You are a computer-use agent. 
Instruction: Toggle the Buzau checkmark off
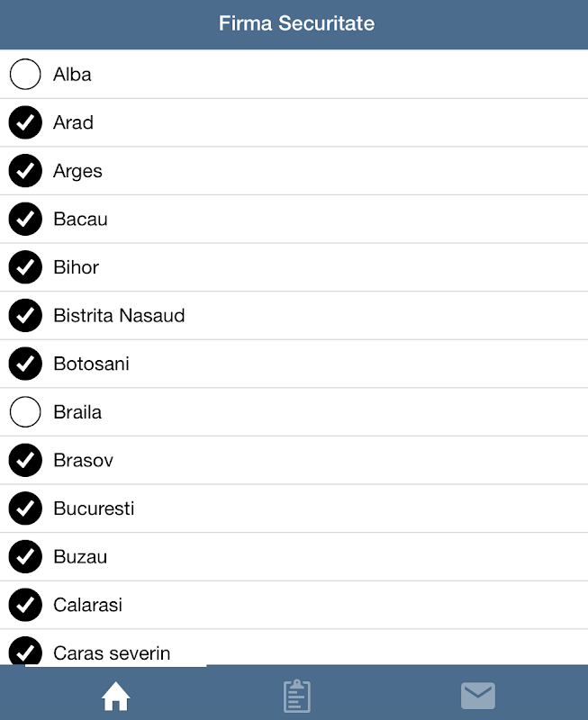[x=25, y=557]
